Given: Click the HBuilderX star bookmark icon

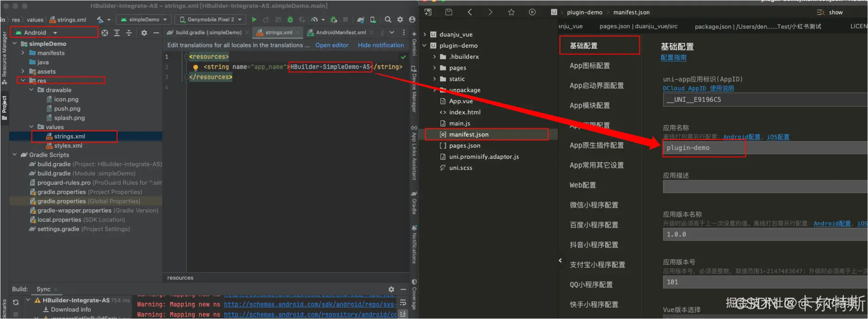Looking at the screenshot, I should (511, 12).
